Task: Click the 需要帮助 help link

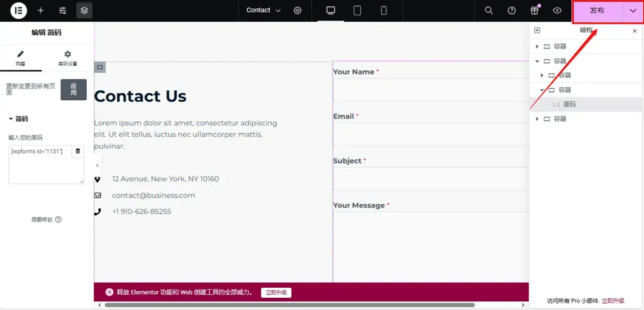Action: click(x=46, y=220)
